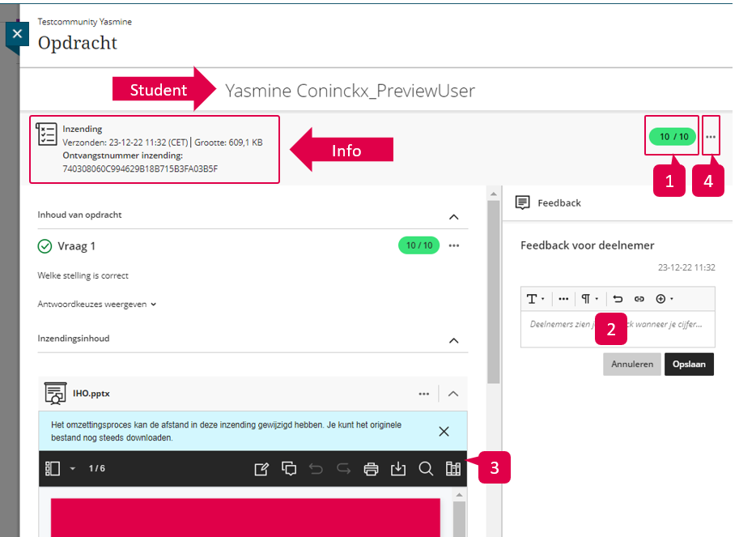This screenshot has width=756, height=537.
Task: Open the comments icon in viewer toolbar
Action: 289,469
